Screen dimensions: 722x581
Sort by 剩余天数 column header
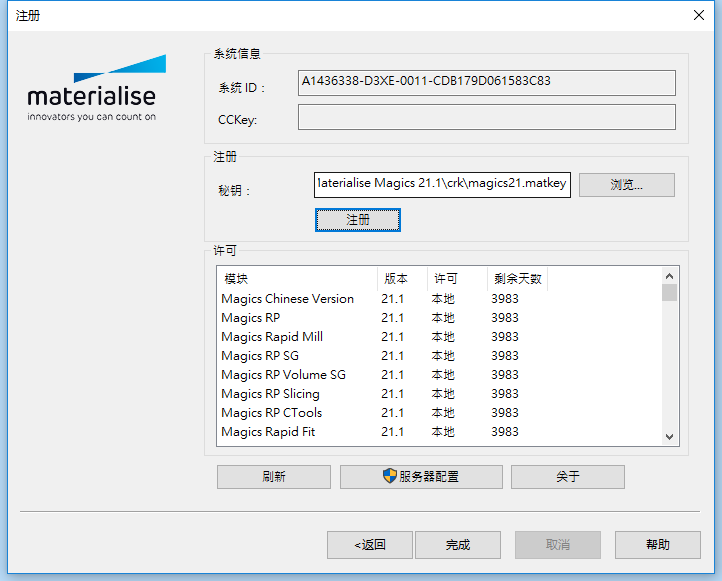[x=517, y=279]
